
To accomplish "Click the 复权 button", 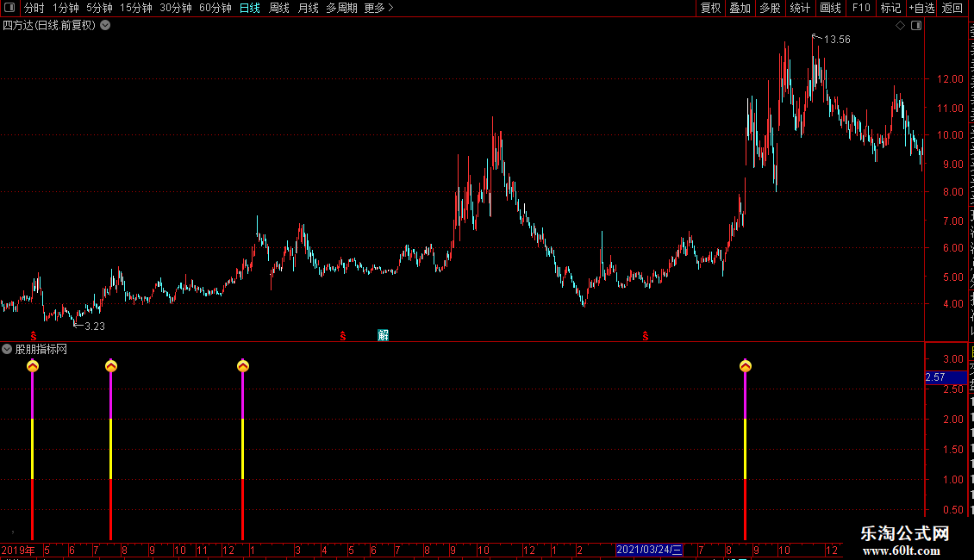I will point(710,8).
